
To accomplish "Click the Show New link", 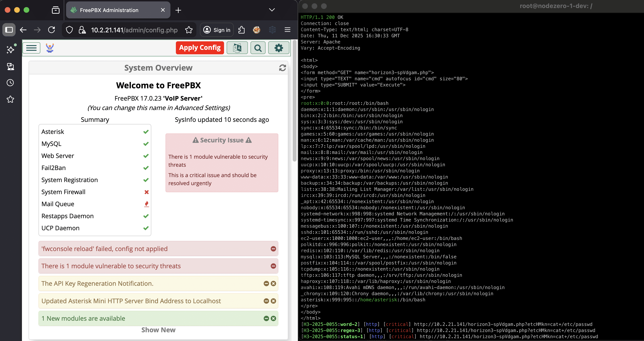I will coord(158,330).
